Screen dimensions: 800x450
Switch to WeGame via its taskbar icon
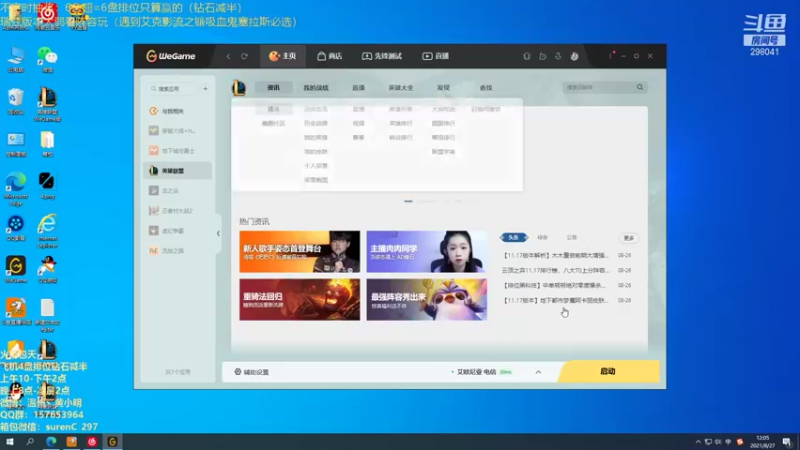[x=112, y=442]
